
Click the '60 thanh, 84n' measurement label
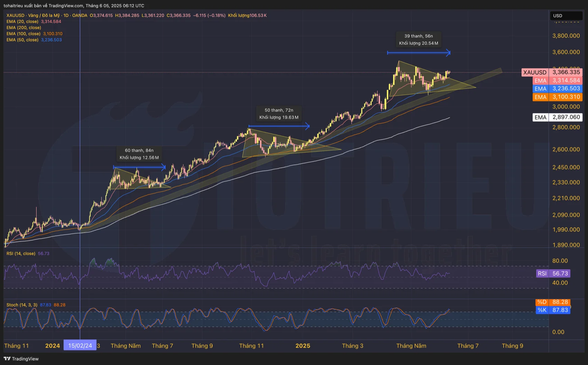tap(139, 150)
